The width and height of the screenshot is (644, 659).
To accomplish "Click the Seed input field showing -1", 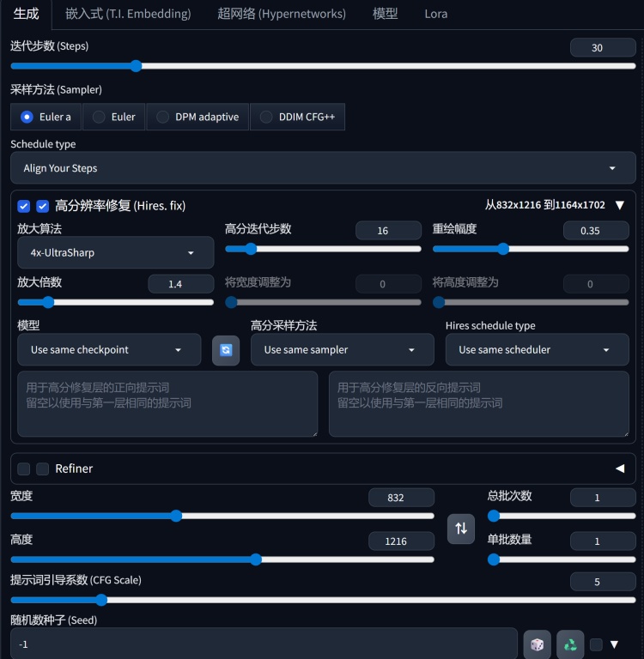I will click(264, 644).
